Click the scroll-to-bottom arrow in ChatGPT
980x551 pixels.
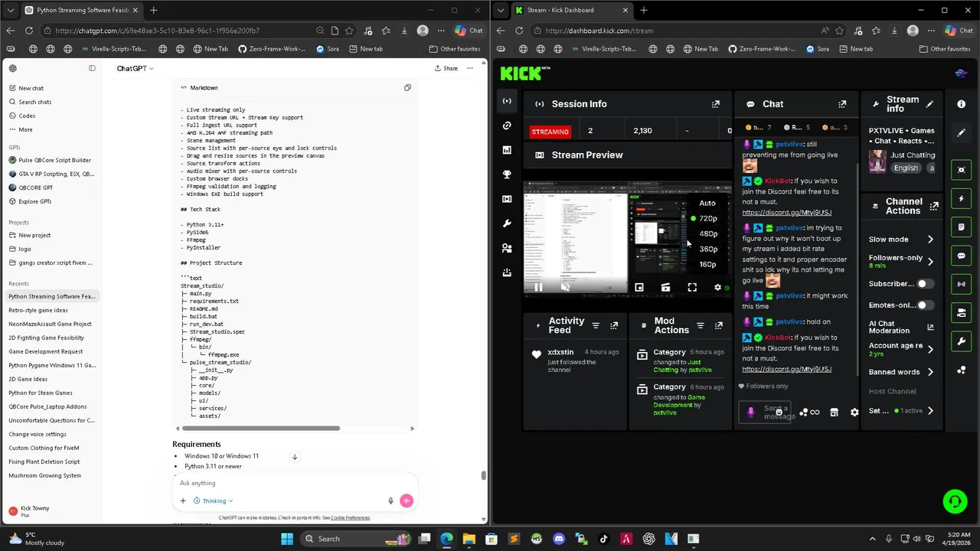click(x=294, y=457)
